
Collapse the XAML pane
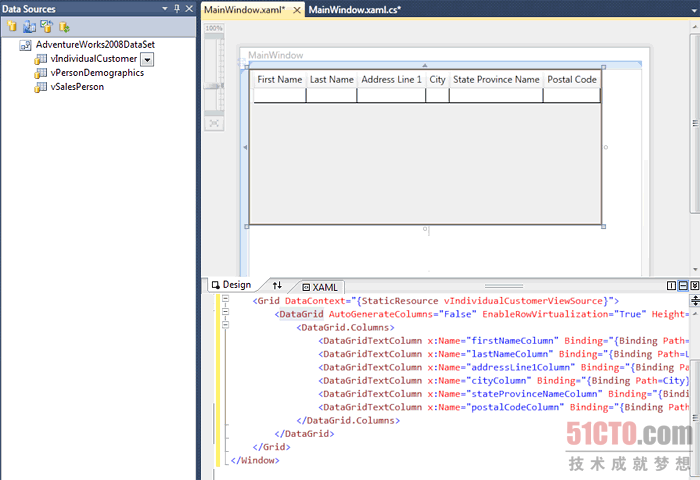[x=694, y=285]
